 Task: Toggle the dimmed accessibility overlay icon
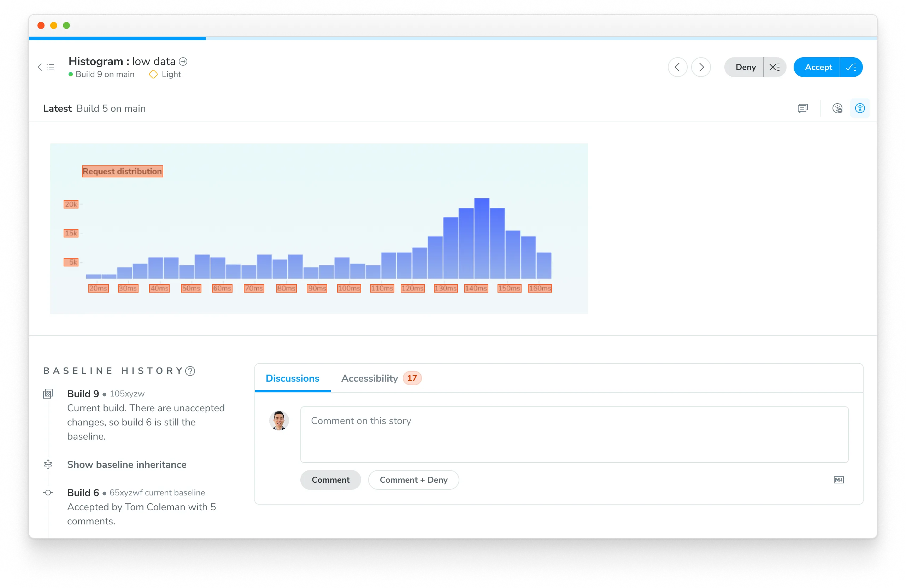(837, 108)
